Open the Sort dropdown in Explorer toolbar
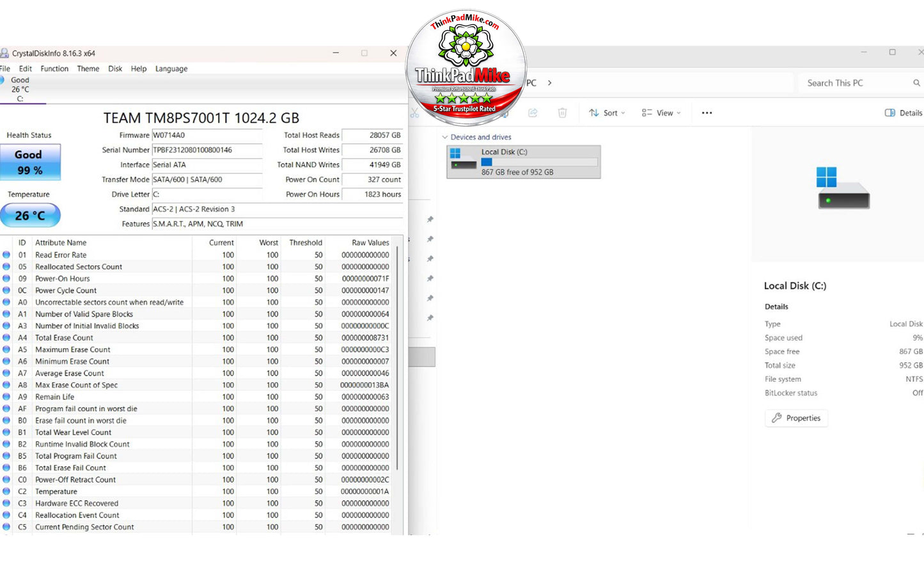 (x=607, y=113)
